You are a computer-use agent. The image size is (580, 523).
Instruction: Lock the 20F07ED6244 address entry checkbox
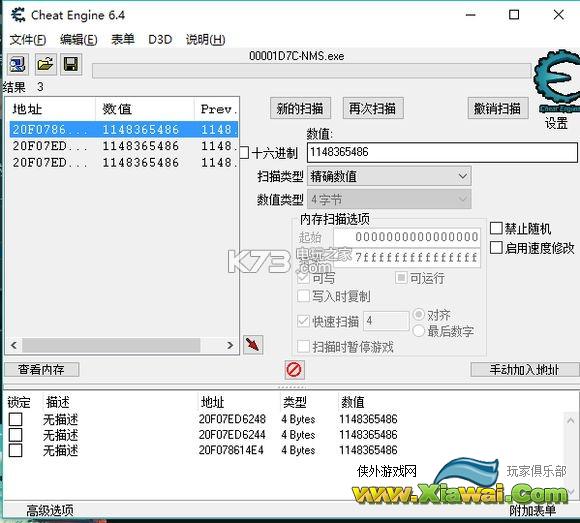pos(16,435)
